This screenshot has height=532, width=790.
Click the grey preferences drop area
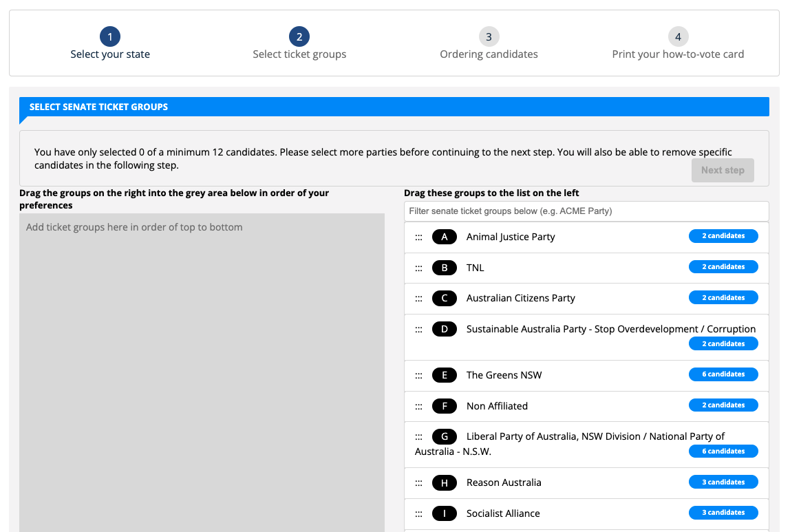(x=202, y=372)
